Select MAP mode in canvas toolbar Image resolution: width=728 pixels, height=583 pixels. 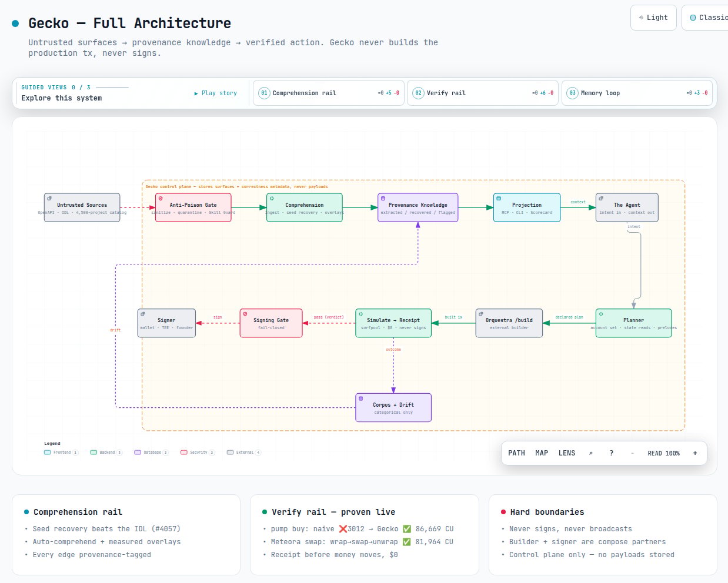[542, 453]
